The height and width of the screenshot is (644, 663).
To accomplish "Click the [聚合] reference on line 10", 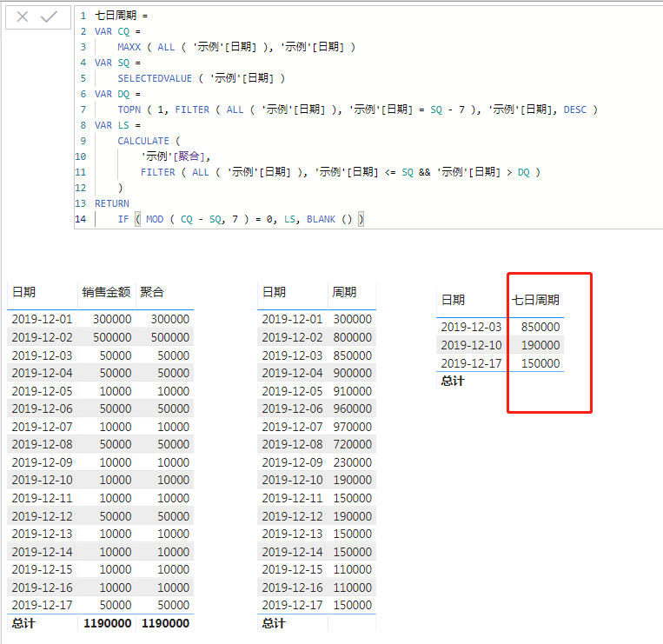I will tap(189, 156).
